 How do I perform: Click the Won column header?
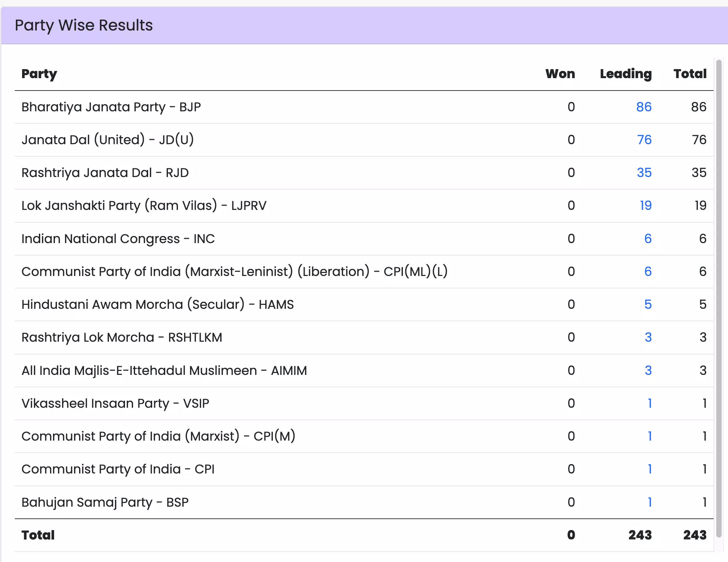[x=560, y=74]
